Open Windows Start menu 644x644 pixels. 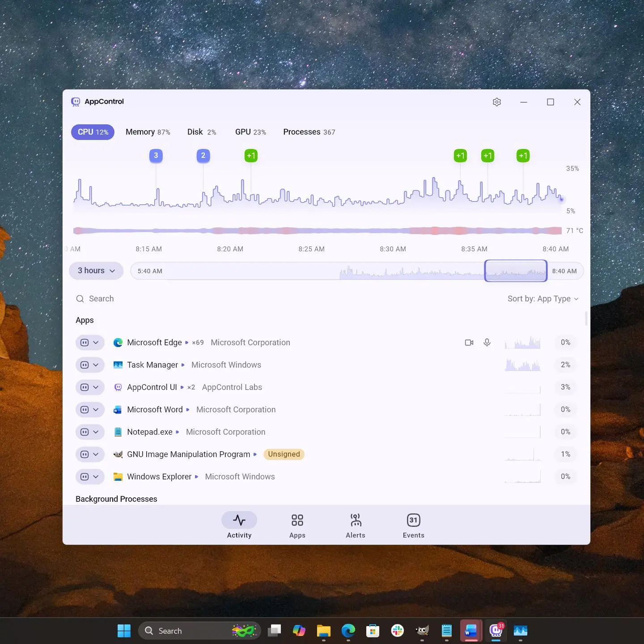(124, 631)
